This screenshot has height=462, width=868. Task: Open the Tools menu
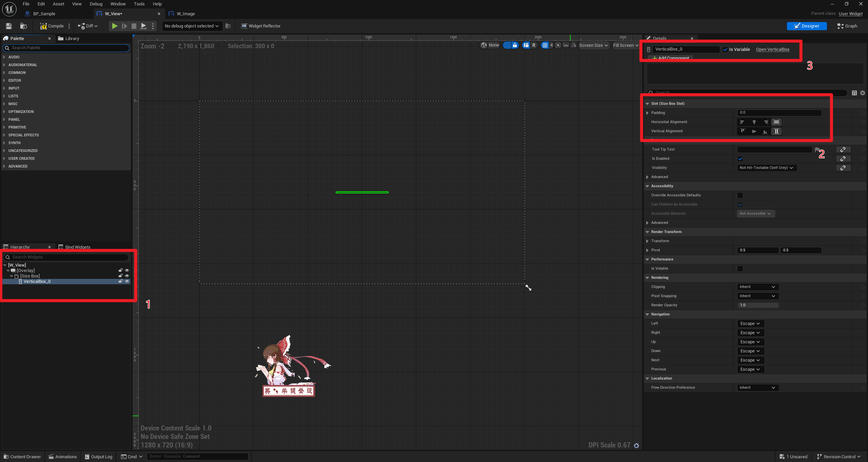(x=139, y=4)
